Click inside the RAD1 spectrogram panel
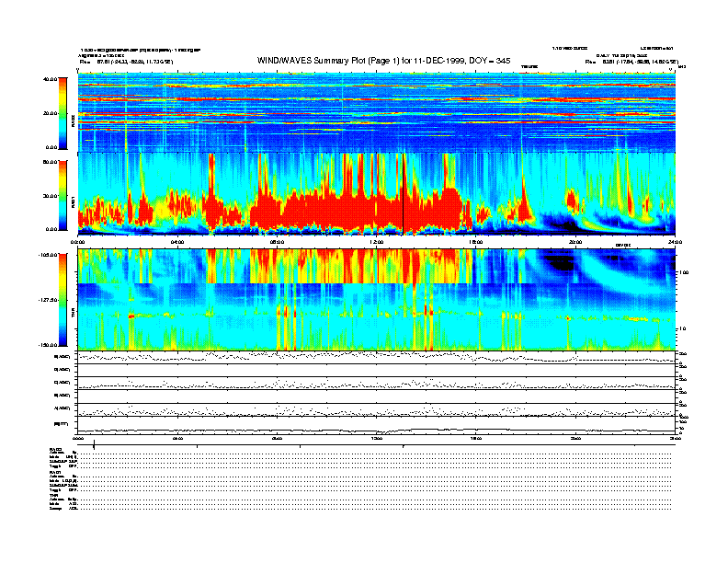 pos(377,194)
